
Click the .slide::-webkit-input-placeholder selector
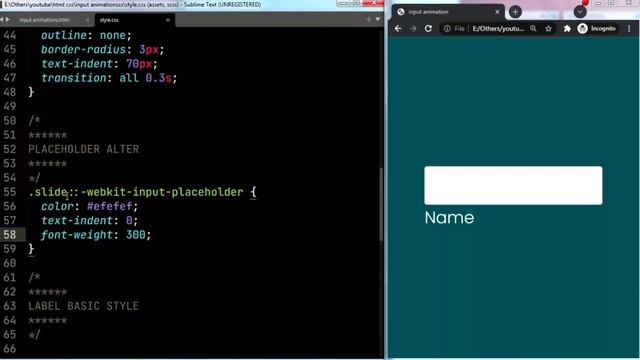tap(136, 192)
